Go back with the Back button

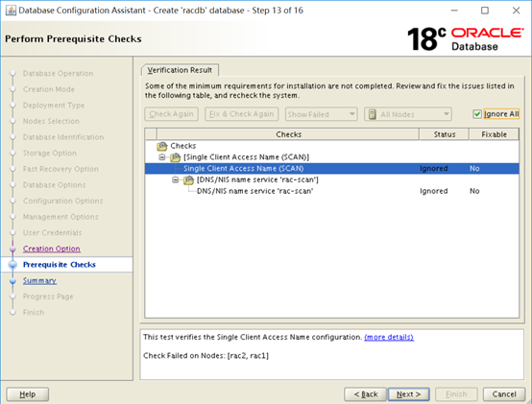tap(366, 394)
